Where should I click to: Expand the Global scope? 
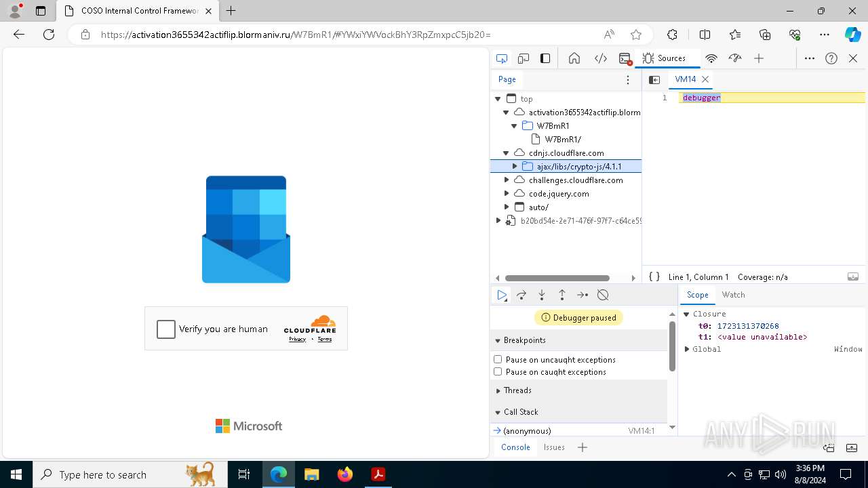click(686, 349)
